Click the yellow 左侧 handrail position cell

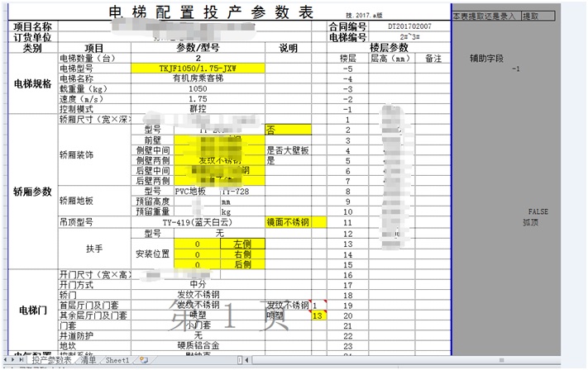(241, 244)
